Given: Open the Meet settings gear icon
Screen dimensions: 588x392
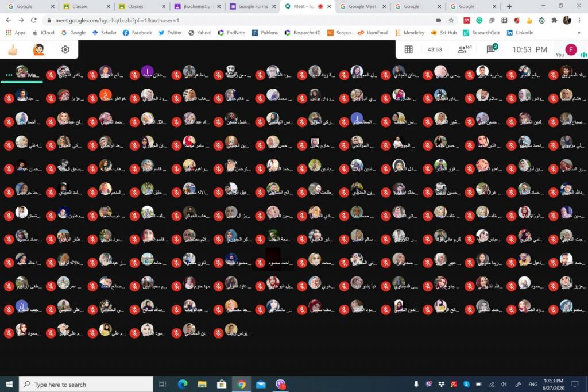Looking at the screenshot, I should coord(65,49).
